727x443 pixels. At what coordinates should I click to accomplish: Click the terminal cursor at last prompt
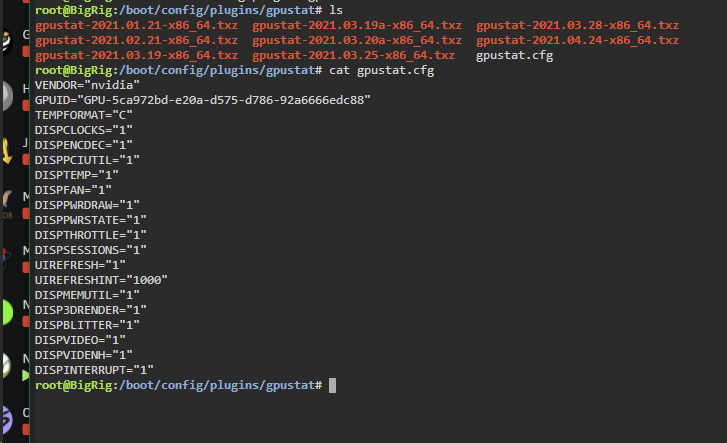click(332, 385)
